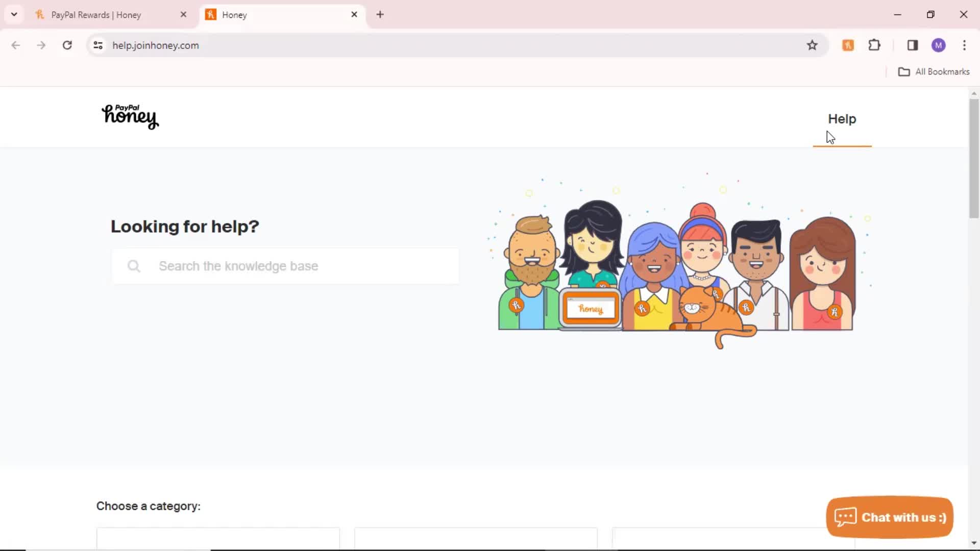Go forward to next page

point(41,45)
